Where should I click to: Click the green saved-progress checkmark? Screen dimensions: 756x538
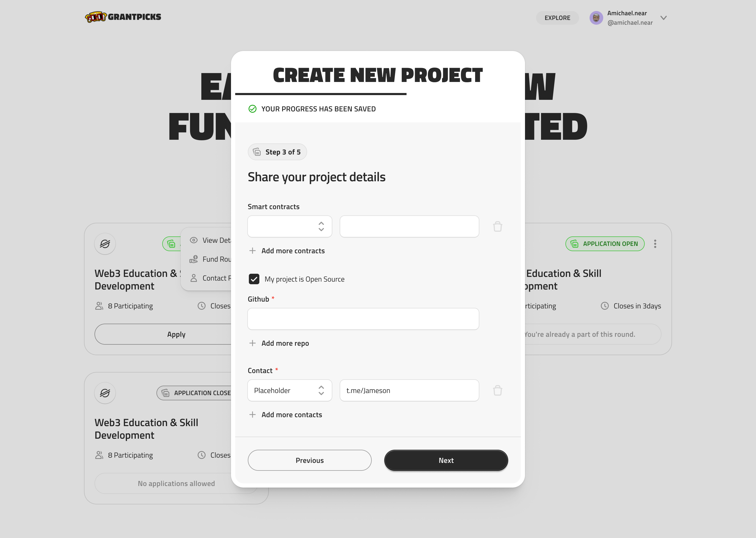click(253, 109)
